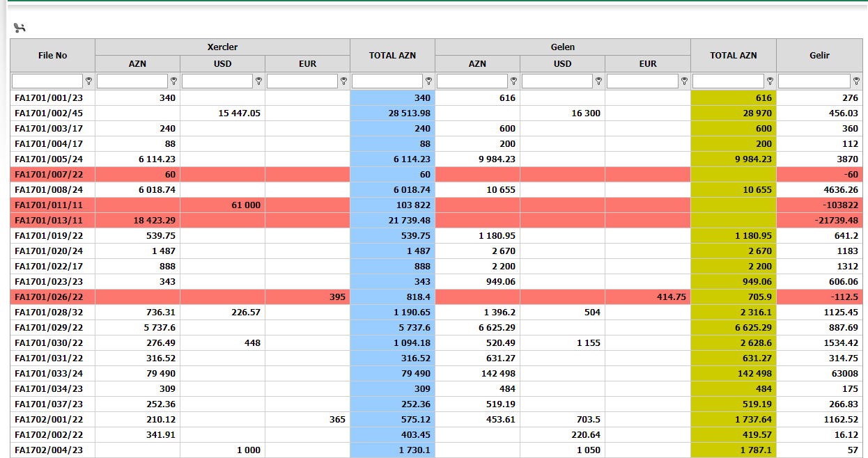
Task: Select the red row FA1701/011/11
Action: (49, 205)
